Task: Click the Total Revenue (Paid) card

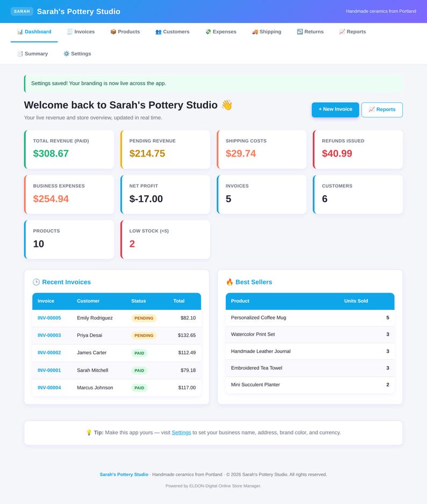Action: [69, 150]
